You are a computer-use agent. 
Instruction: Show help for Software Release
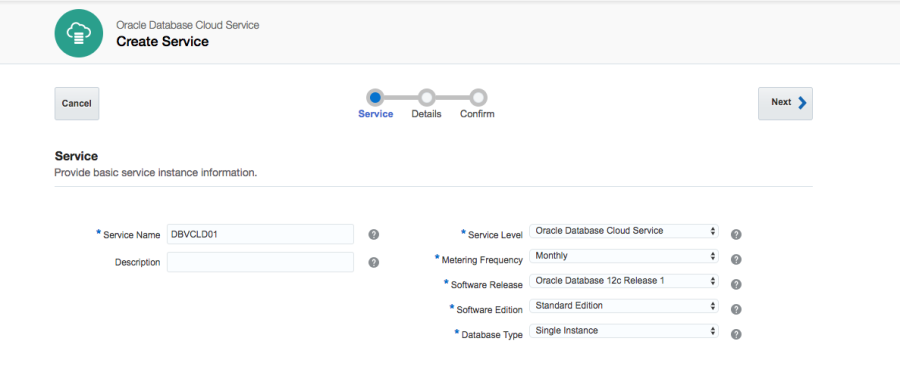tap(736, 284)
